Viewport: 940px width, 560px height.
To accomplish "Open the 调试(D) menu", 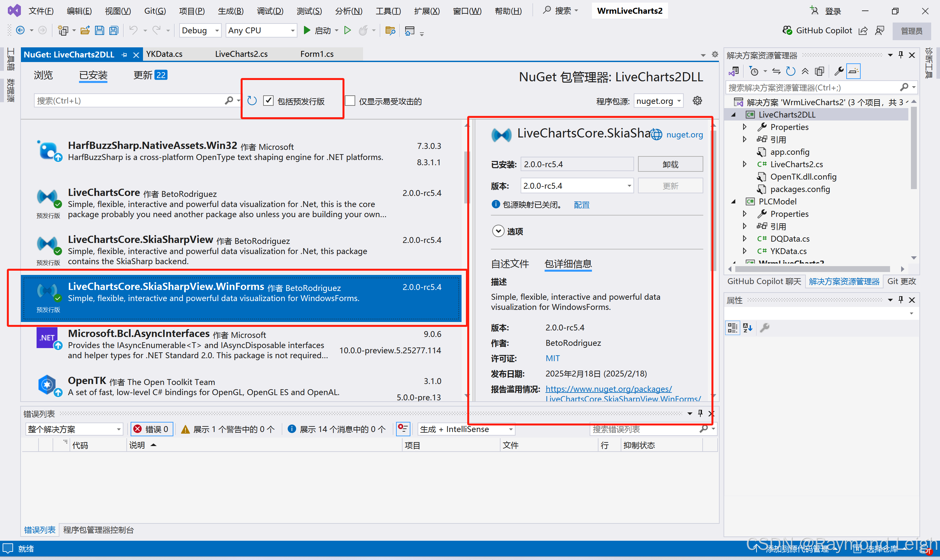I will point(270,10).
